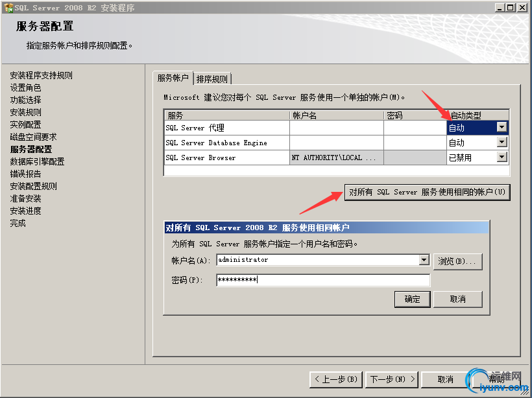Click 取消 in the same-account dialog

457,299
